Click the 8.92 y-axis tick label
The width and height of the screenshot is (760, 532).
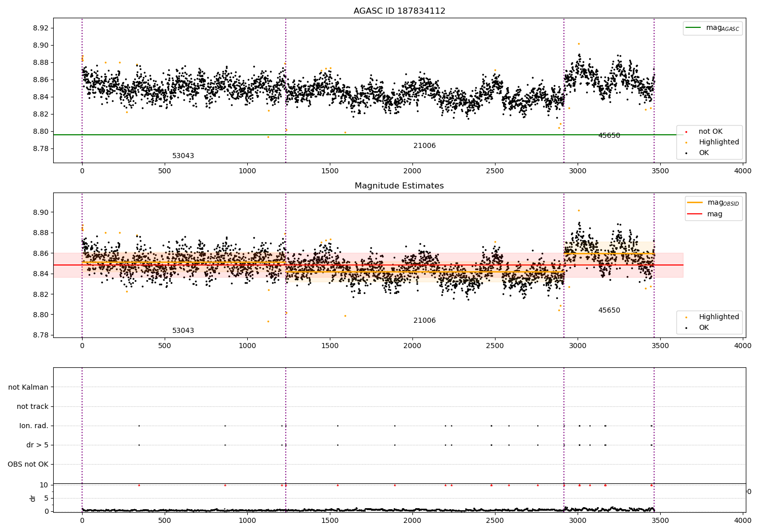[x=41, y=28]
